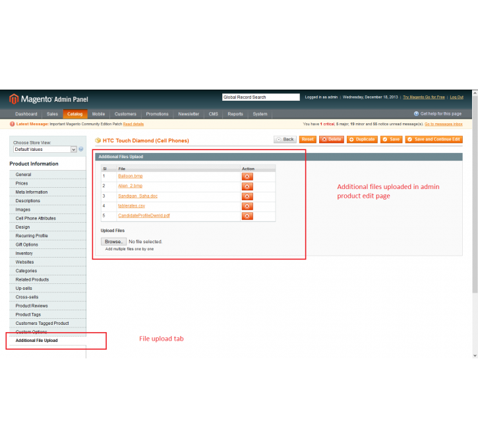Select the Inventory tab
Image resolution: width=478 pixels, height=448 pixels.
tap(47, 254)
